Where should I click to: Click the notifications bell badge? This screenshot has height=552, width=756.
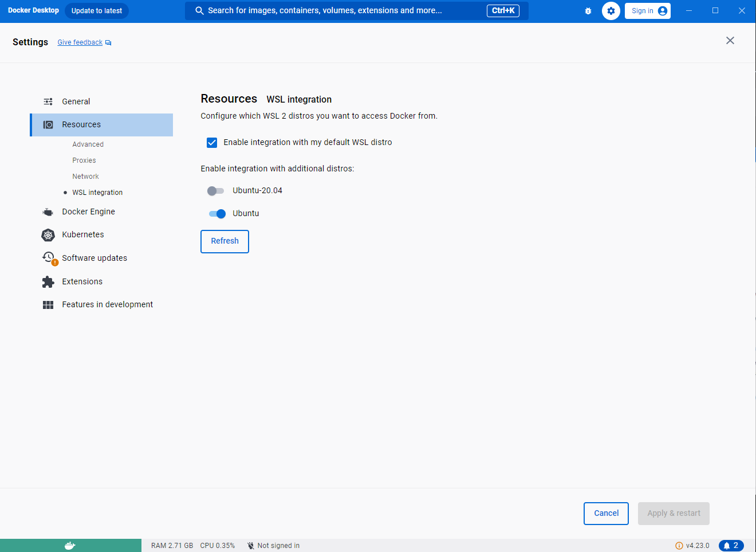[x=731, y=546]
